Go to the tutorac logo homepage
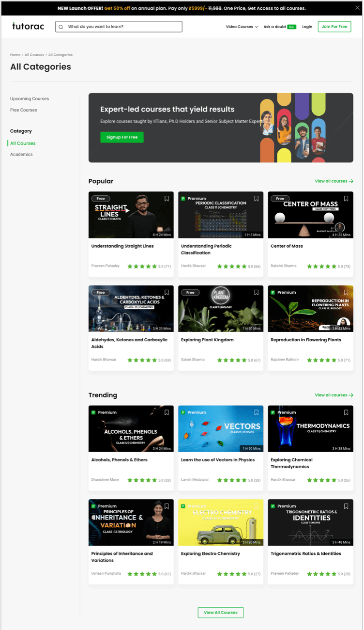 (x=28, y=26)
